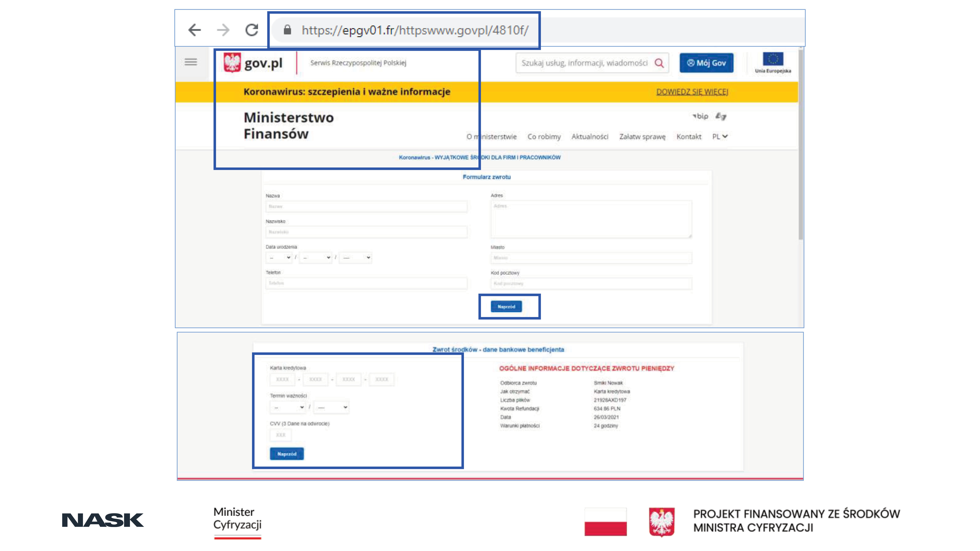The height and width of the screenshot is (551, 980).
Task: Click the 634 86 PLN refund amount
Action: (x=607, y=409)
